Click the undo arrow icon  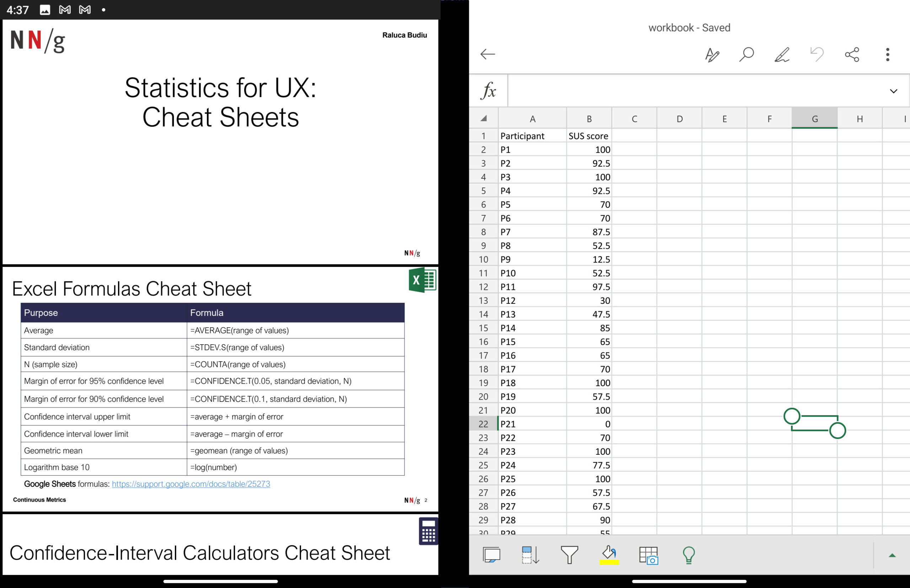pos(817,54)
